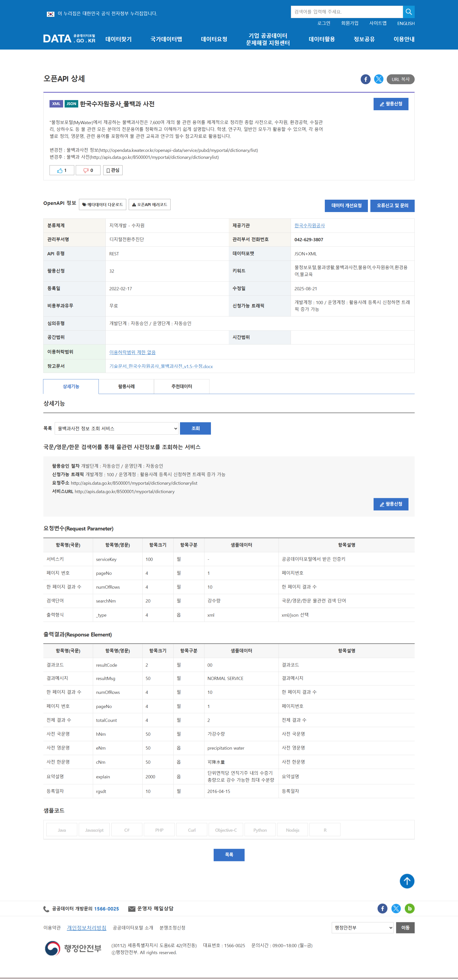This screenshot has width=458, height=980.
Task: Switch to the 추천데이터 tab
Action: tap(181, 386)
